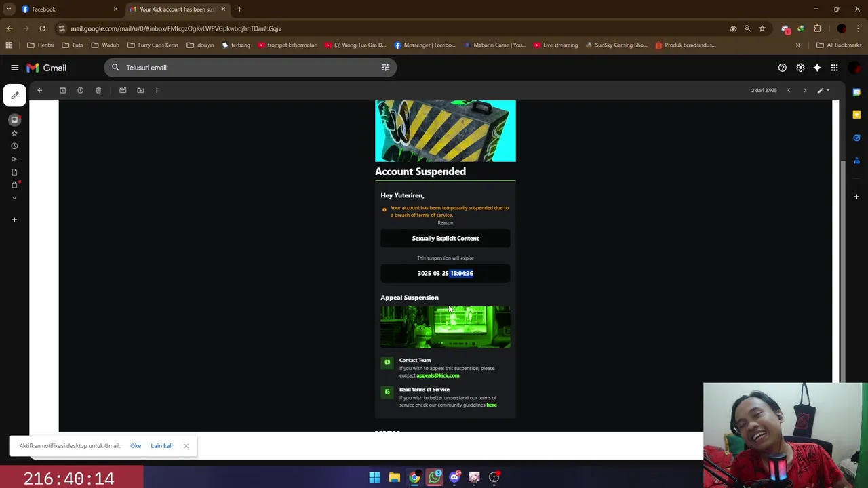Open the Waduh bookmarks folder

point(104,45)
